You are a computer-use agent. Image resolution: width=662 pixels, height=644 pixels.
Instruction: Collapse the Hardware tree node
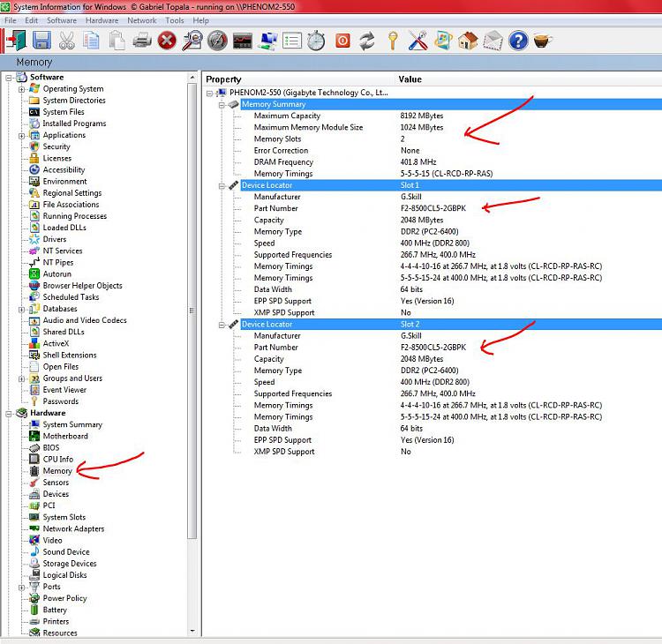point(9,414)
